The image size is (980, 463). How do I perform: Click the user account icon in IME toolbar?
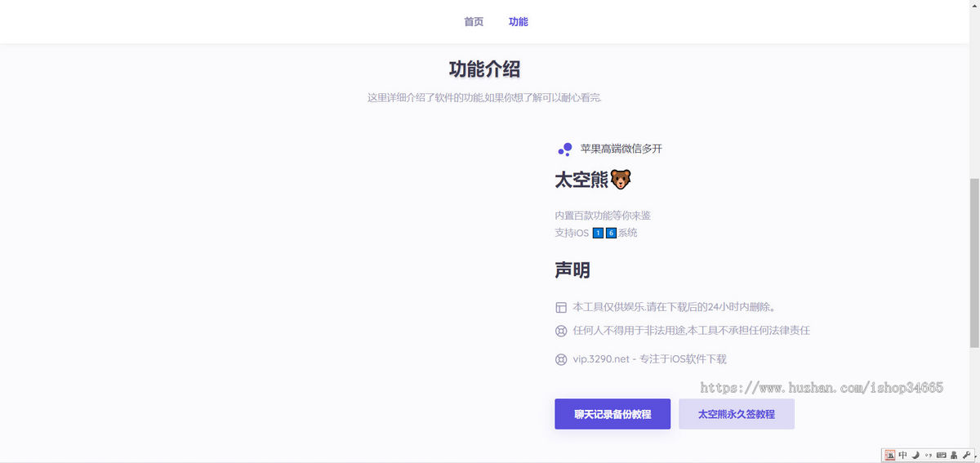954,455
